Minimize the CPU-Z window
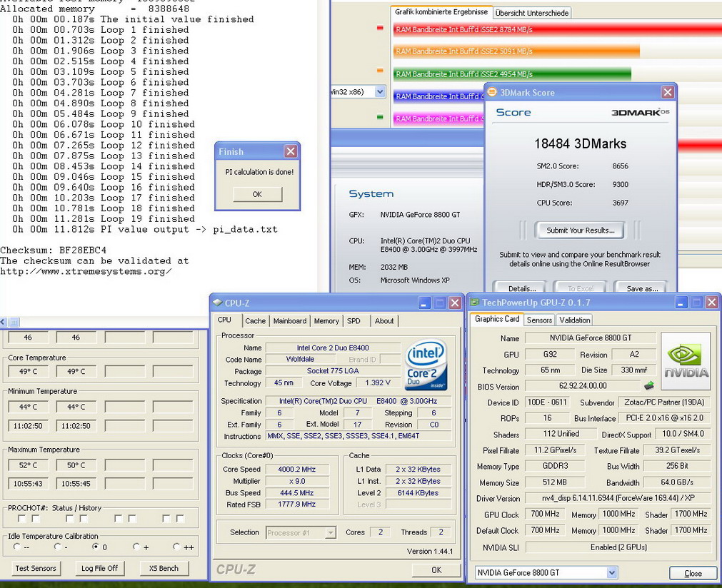This screenshot has height=588, width=722. [424, 303]
